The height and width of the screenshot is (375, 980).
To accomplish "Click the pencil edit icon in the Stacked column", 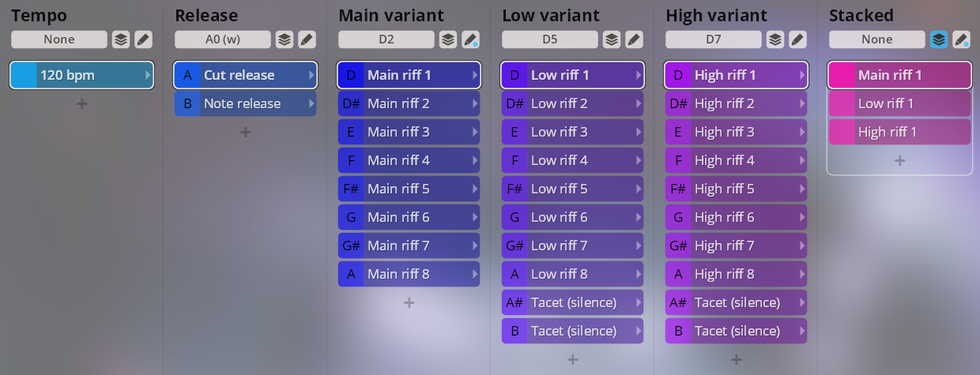I will (x=961, y=39).
